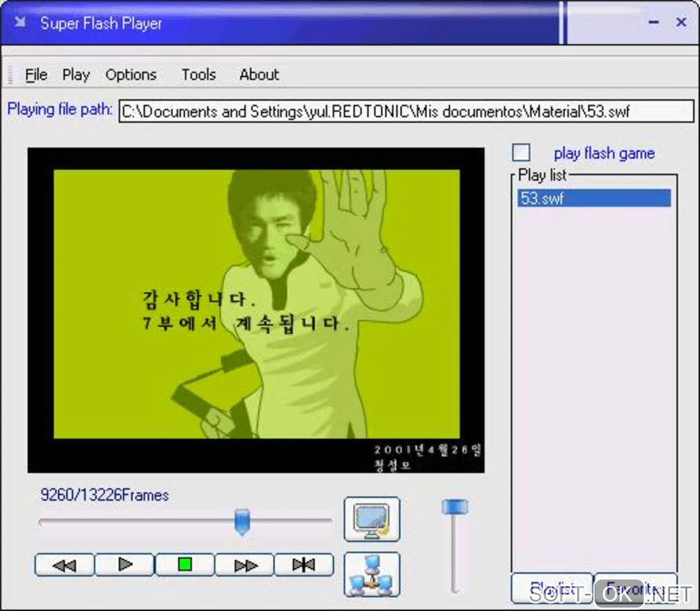Click the frame position slider thumb
The image size is (700, 611).
242,522
